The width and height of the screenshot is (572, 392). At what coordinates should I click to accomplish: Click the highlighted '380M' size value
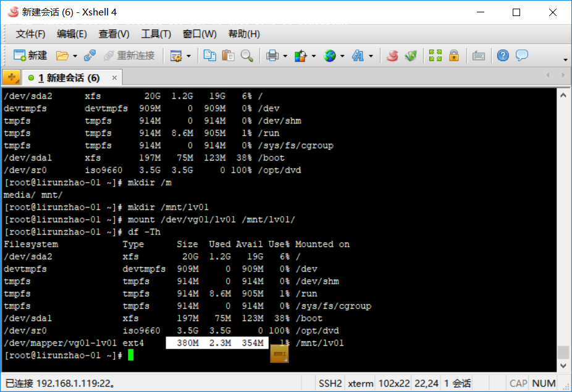point(188,343)
